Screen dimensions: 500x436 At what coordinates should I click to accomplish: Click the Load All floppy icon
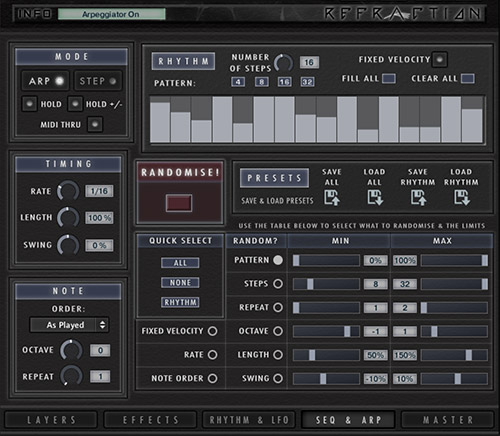point(375,197)
